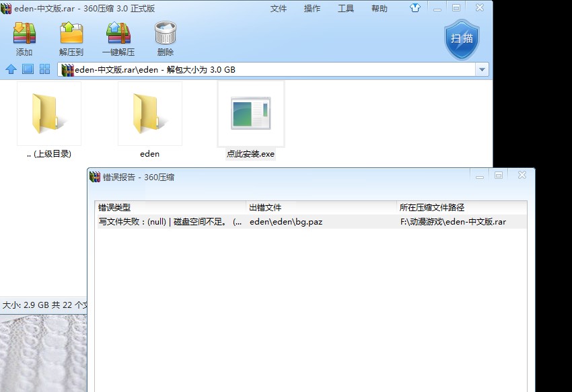Open the 帮助 menu
Image resolution: width=572 pixels, height=392 pixels.
coord(379,8)
